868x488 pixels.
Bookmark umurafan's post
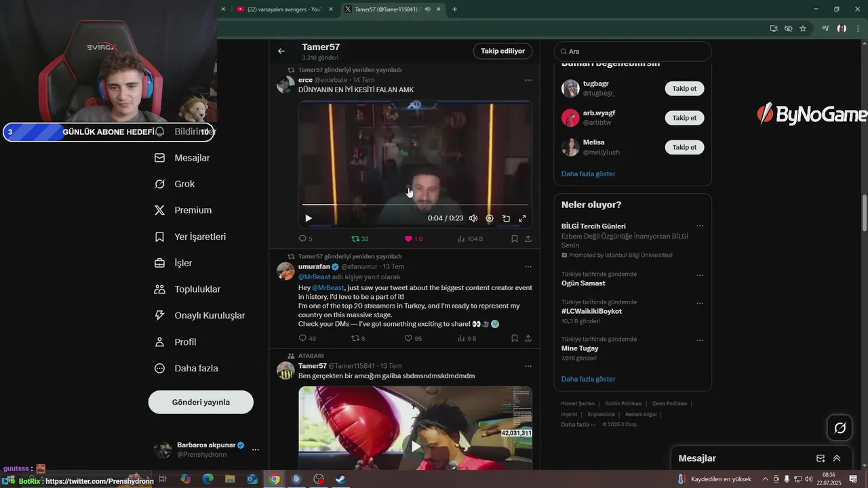pyautogui.click(x=515, y=338)
